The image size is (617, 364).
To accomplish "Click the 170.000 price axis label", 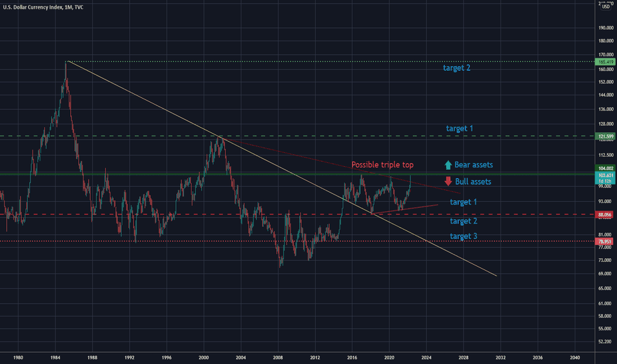I will pyautogui.click(x=606, y=55).
